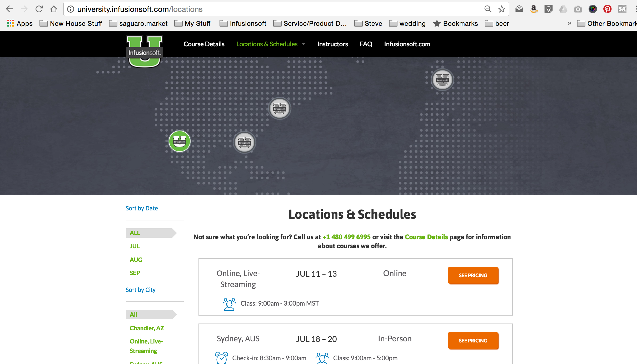
Task: Bookmark this page with the star icon
Action: 502,9
